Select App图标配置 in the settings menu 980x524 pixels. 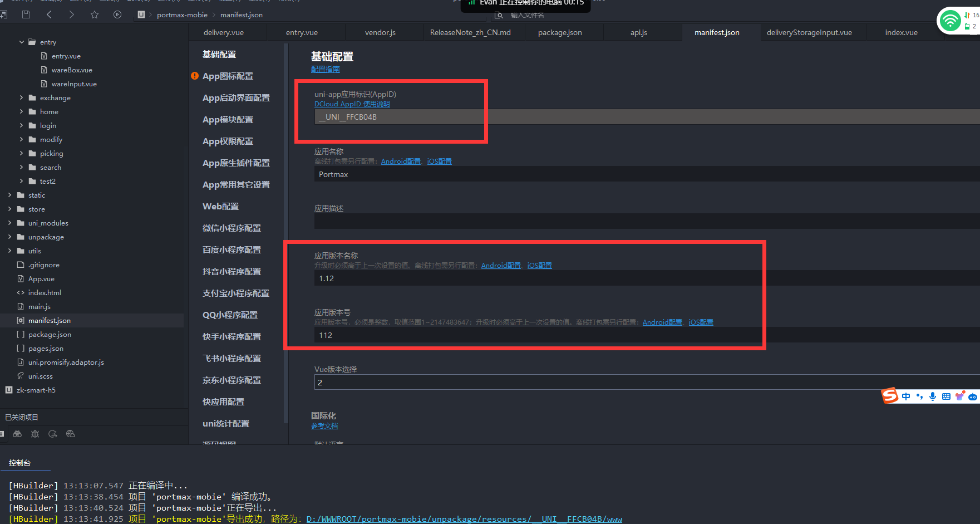coord(228,76)
